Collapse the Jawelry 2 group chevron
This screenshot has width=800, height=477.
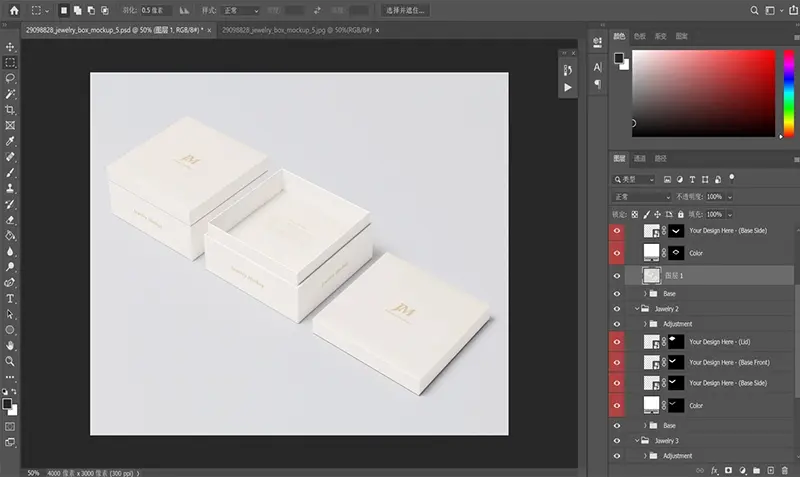637,309
